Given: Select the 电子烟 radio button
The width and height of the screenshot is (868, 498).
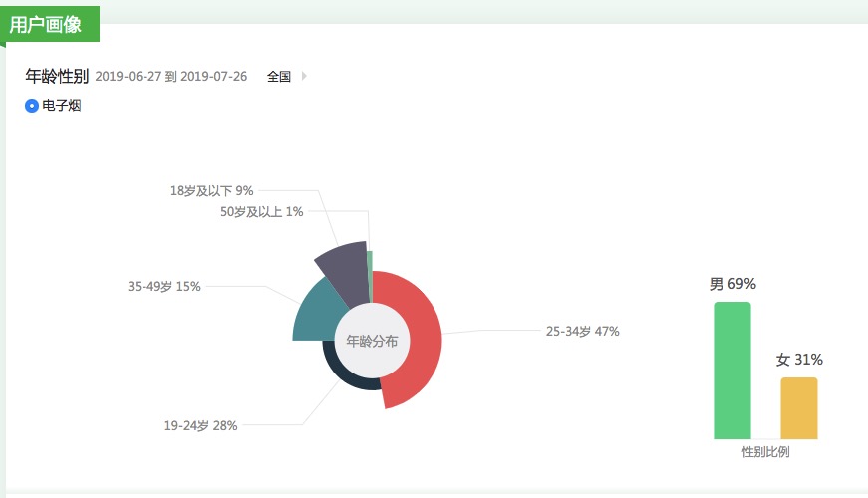Looking at the screenshot, I should pyautogui.click(x=32, y=106).
